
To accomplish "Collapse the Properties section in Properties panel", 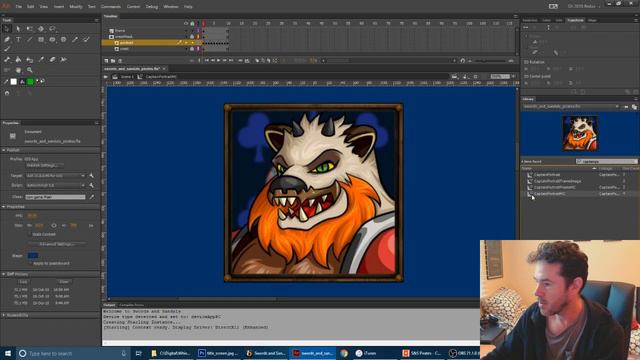I will [x=4, y=207].
